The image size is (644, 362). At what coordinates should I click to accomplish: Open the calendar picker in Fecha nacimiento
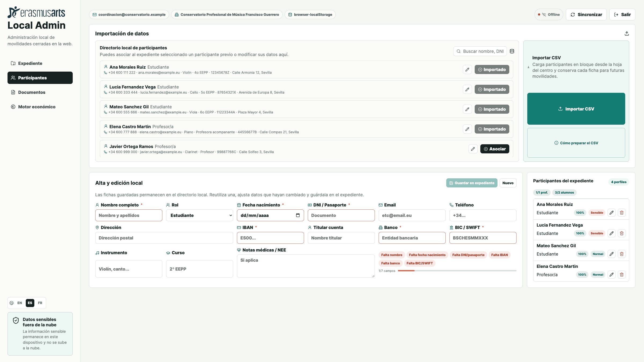click(298, 215)
